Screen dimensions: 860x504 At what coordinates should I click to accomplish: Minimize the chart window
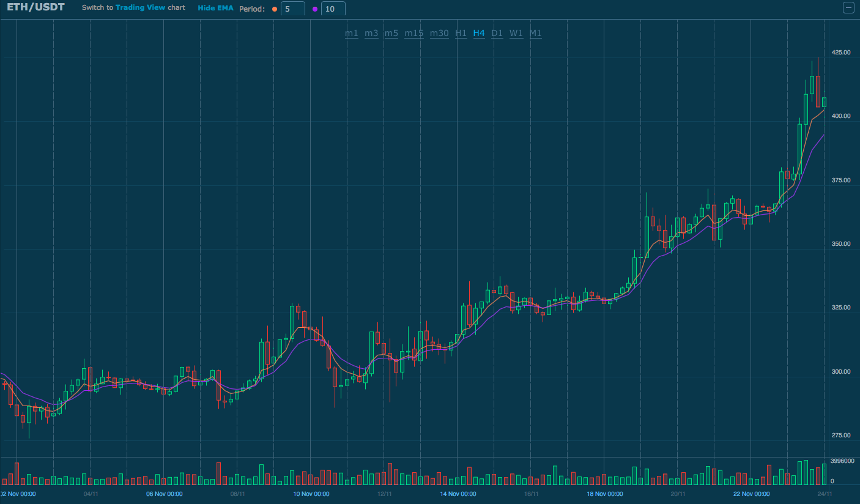tap(848, 8)
